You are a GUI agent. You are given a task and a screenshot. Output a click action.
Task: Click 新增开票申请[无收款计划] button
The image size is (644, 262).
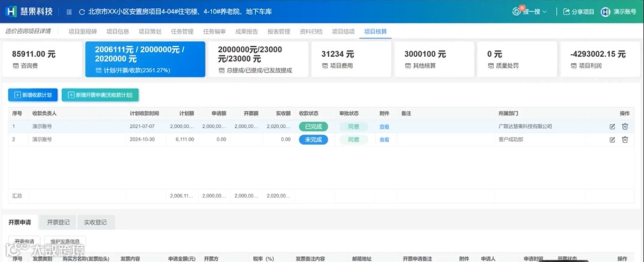click(x=100, y=95)
